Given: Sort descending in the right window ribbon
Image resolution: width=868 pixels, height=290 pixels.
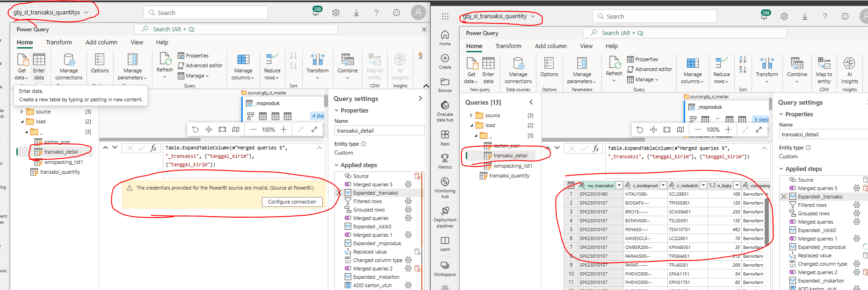Looking at the screenshot, I should (x=743, y=70).
